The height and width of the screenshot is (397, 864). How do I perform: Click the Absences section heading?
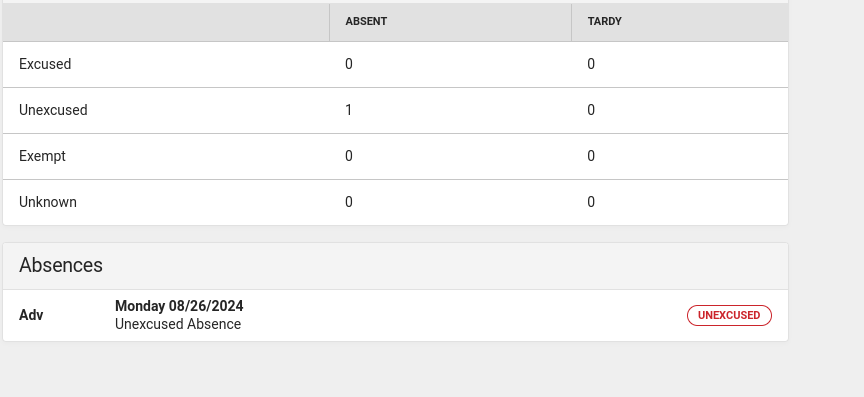click(x=61, y=265)
